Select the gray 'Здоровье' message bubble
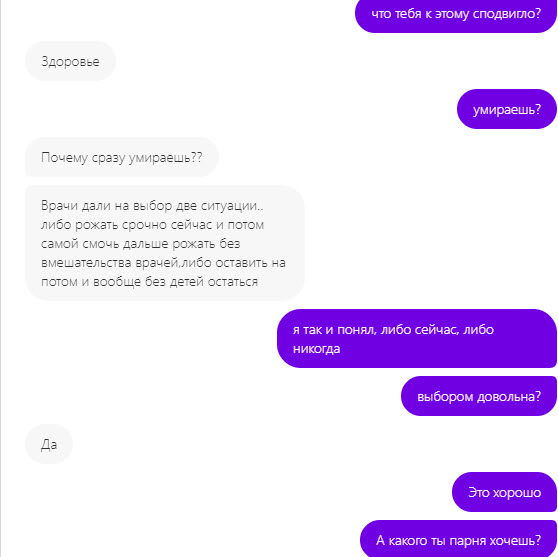This screenshot has height=557, width=558. click(x=70, y=61)
